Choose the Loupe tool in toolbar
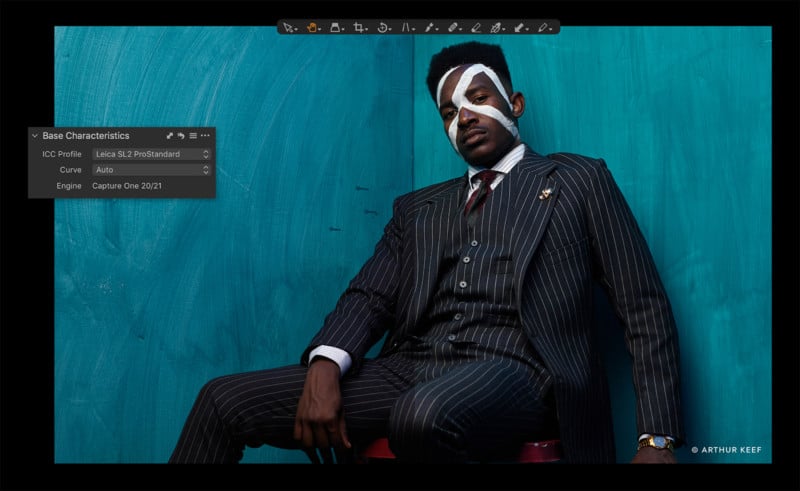This screenshot has width=800, height=491. pyautogui.click(x=335, y=27)
